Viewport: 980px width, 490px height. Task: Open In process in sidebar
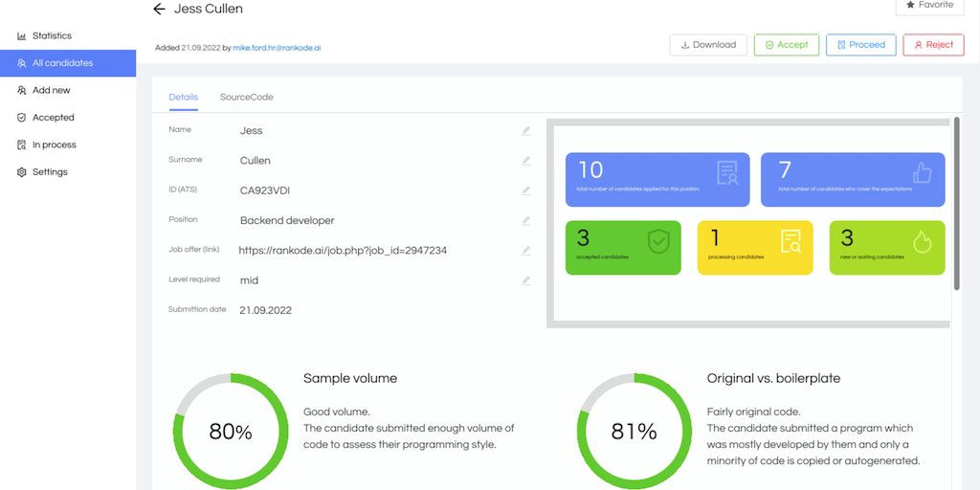68,145
